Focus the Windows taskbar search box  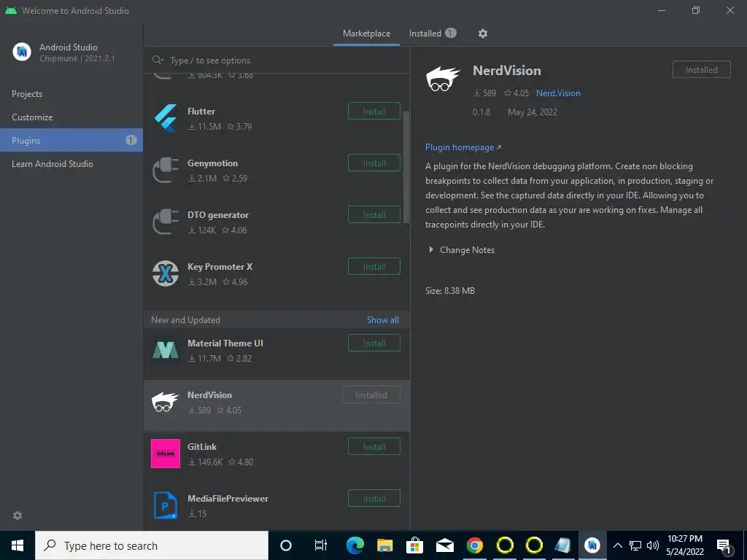pos(152,545)
